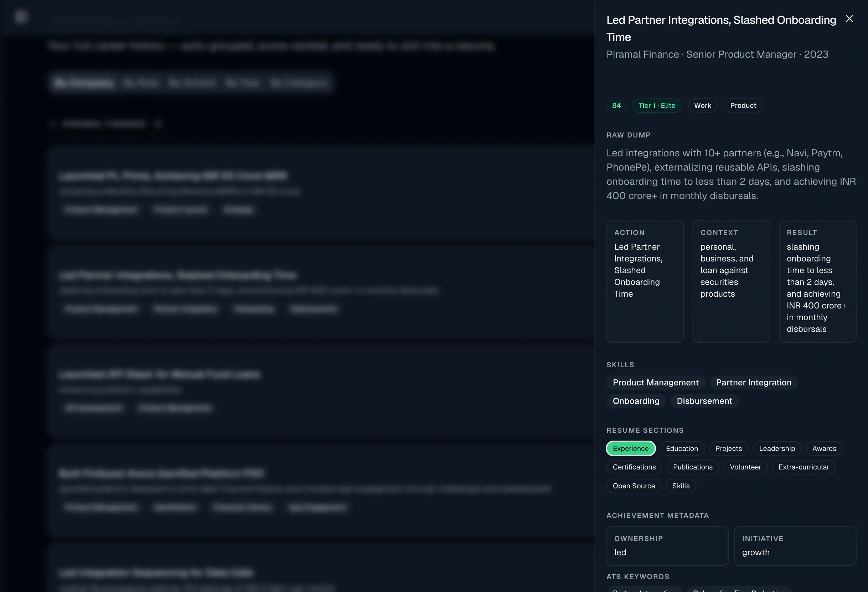The width and height of the screenshot is (868, 592).
Task: Click the Work tag
Action: [x=702, y=106]
